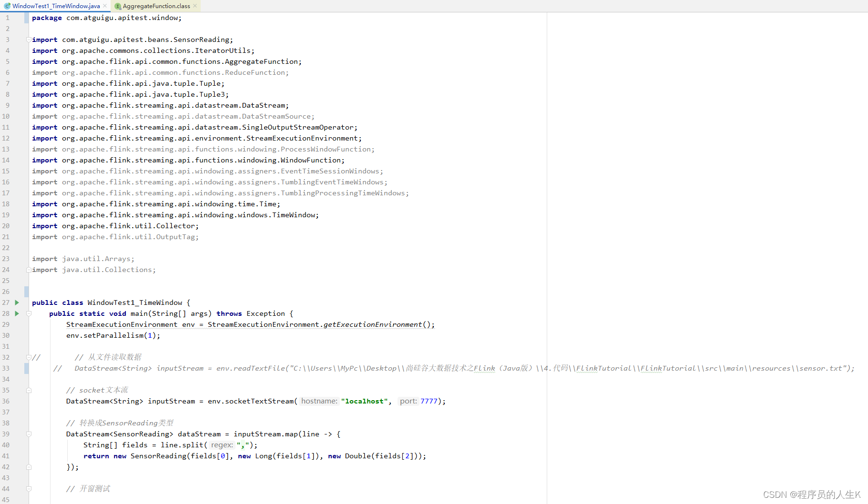Click the file icon on the AggregateFunction.class tab
Screen dimensions: 868x504
[x=118, y=6]
